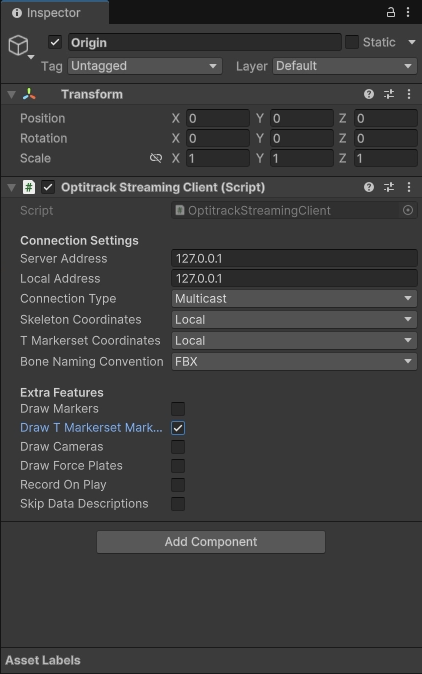Toggle constrained proportions link icon on Scale
Viewport: 422px width, 674px height.
click(x=156, y=158)
